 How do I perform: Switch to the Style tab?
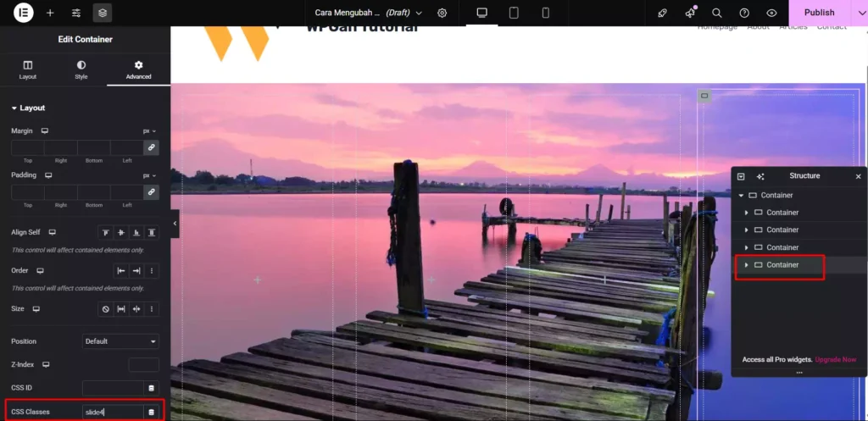click(x=81, y=69)
